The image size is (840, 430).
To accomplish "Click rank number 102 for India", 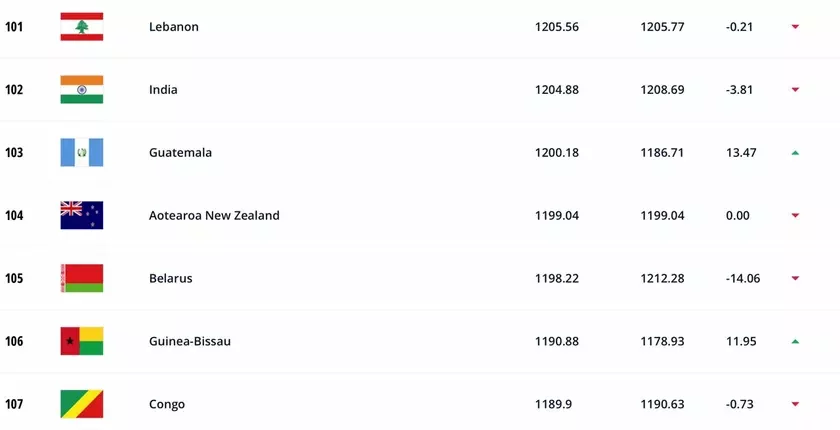I will 14,89.
